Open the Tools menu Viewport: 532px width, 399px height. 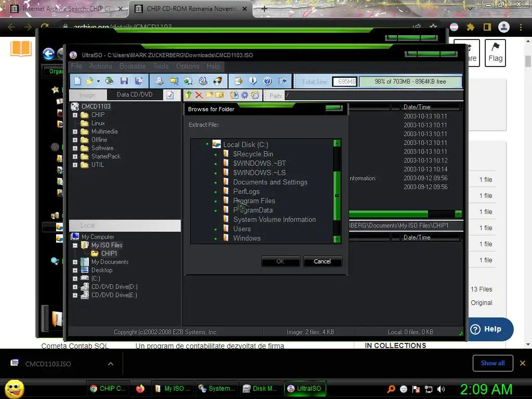click(x=161, y=66)
